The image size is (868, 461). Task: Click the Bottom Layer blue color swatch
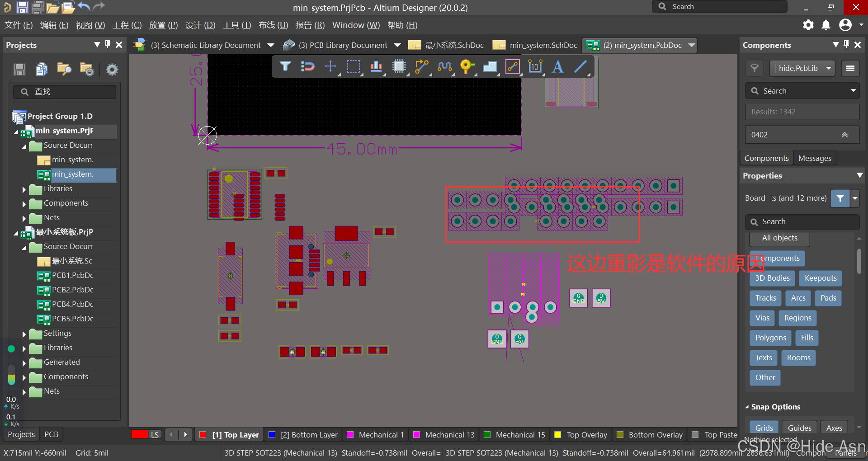pos(272,435)
